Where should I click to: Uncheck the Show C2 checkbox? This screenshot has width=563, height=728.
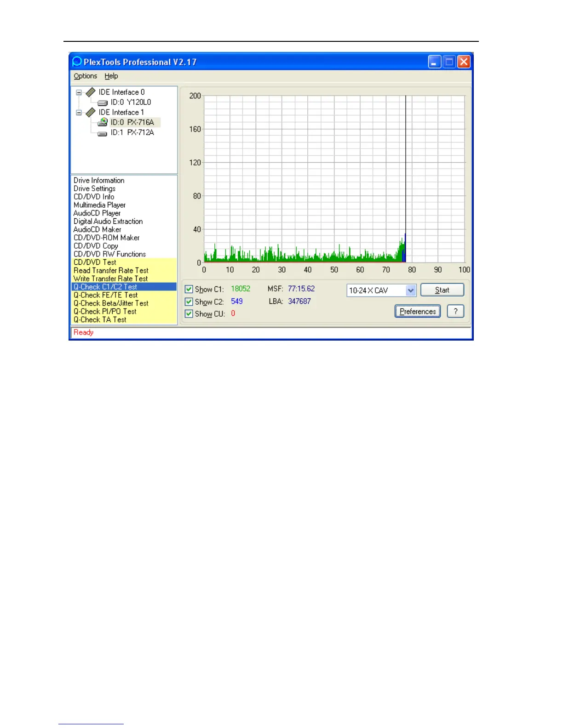(x=189, y=301)
